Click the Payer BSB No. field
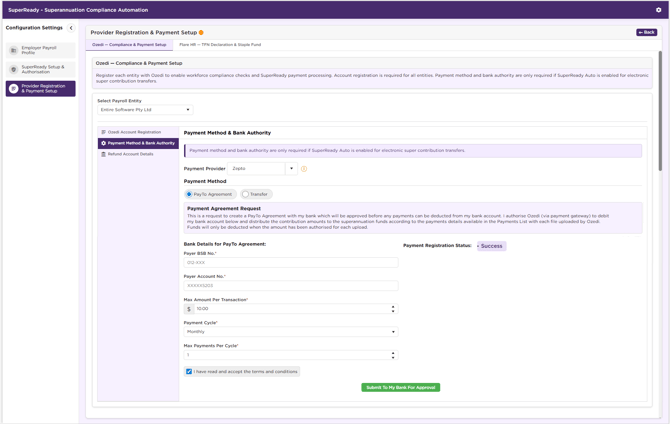Screen dimensions: 670x424 (291, 262)
